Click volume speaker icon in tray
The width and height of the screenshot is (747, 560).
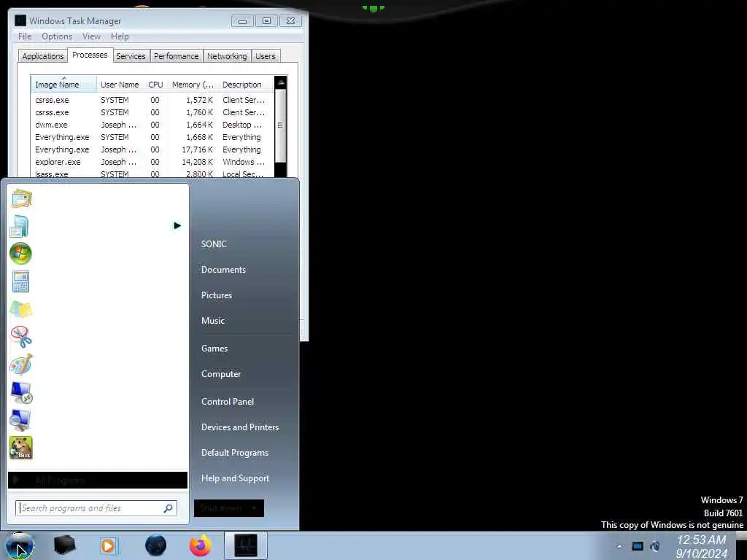656,547
